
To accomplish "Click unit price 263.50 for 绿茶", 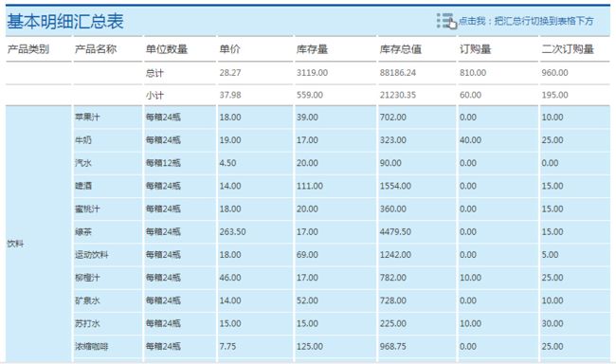I will 232,232.
